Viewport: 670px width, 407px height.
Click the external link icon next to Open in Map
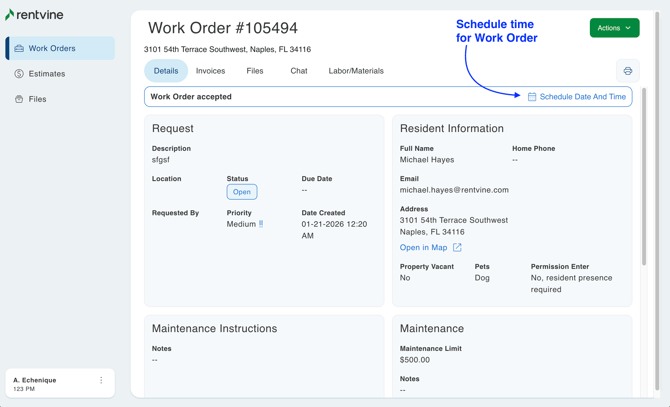pyautogui.click(x=457, y=248)
